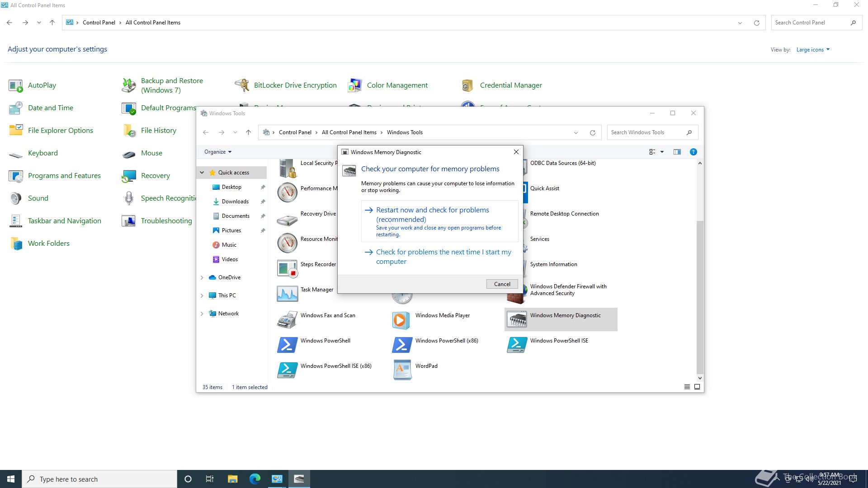Select Downloads in Quick access
Screen dimensions: 868x488
click(235, 202)
